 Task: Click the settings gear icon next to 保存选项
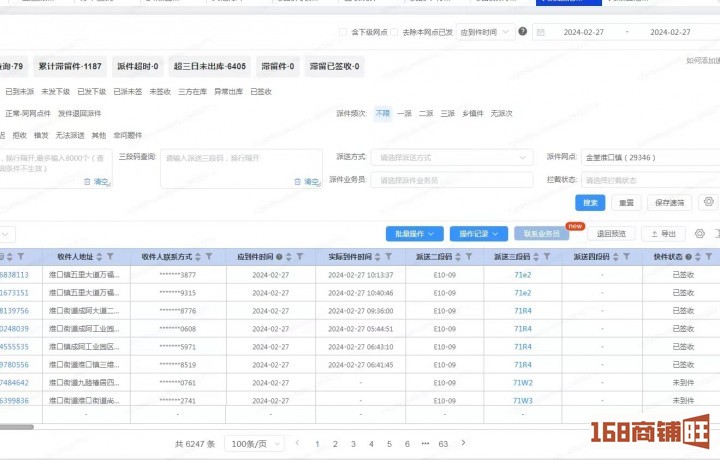708,202
